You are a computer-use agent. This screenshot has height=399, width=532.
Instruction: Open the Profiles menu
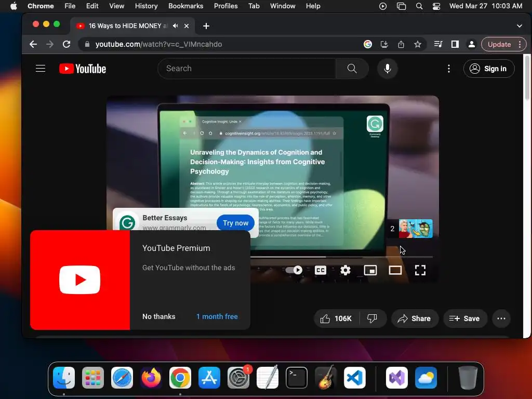[x=225, y=6]
